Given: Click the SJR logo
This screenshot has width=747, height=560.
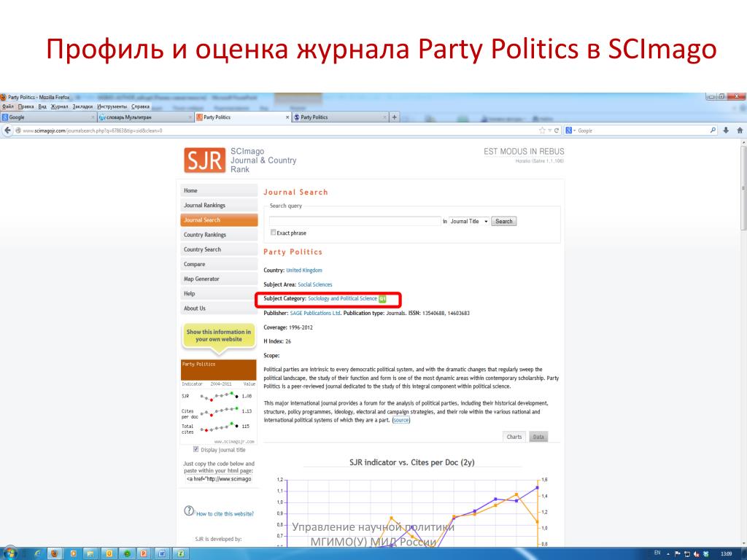Looking at the screenshot, I should tap(204, 160).
